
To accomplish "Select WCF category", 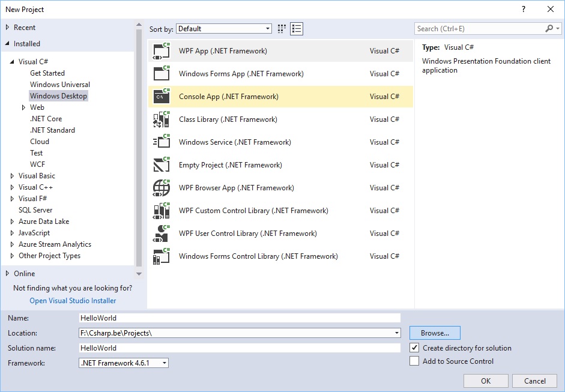I will [x=37, y=164].
